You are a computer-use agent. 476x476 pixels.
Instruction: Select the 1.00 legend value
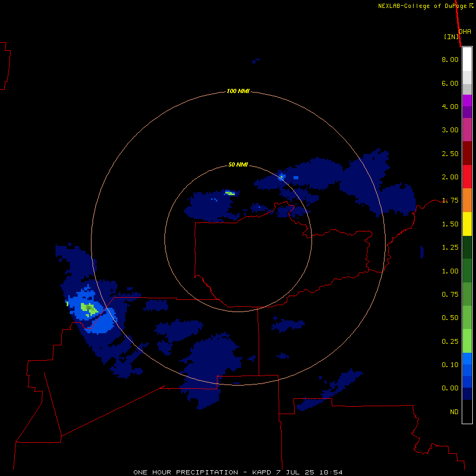[450, 271]
